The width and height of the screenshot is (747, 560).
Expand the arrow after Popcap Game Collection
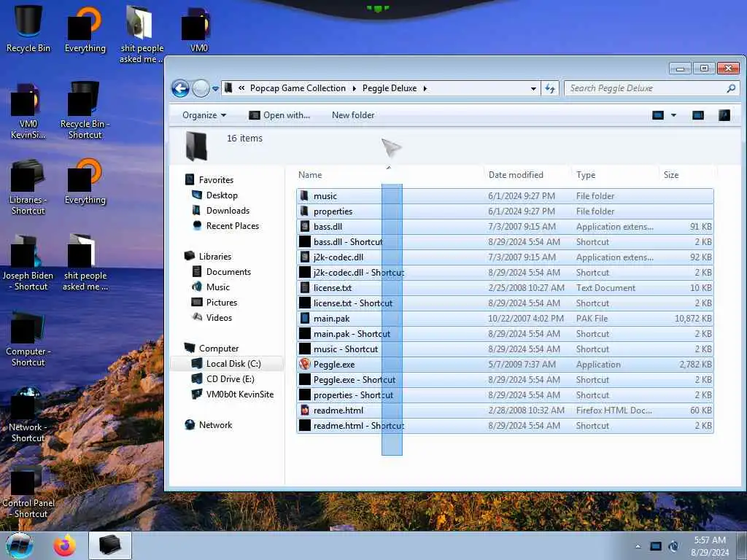click(354, 88)
